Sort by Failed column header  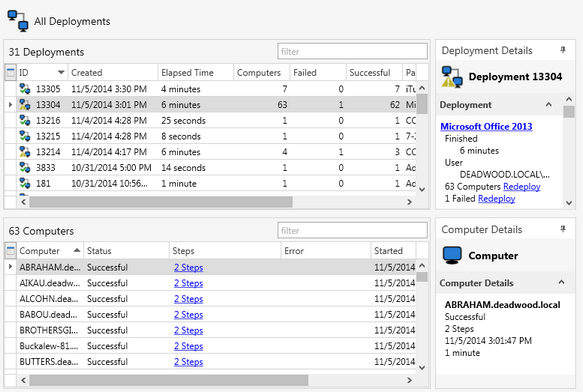[318, 73]
